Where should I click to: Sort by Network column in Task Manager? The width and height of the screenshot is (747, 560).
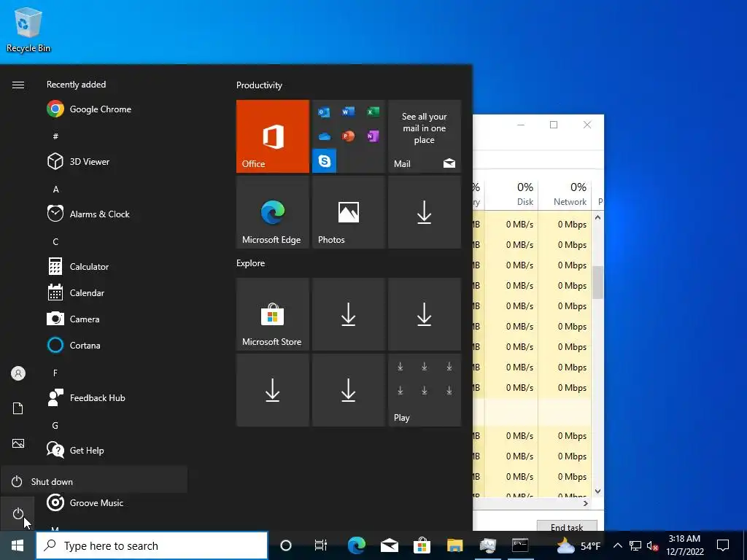[565, 194]
